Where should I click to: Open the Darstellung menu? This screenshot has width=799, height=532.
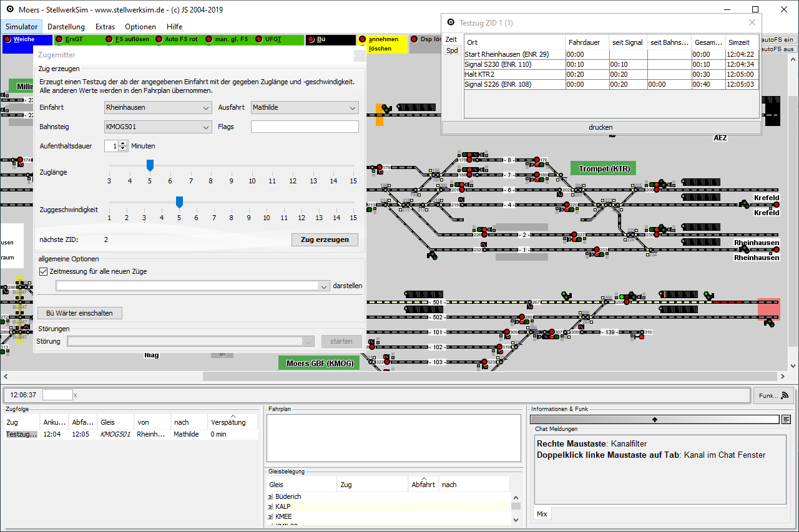pos(66,27)
